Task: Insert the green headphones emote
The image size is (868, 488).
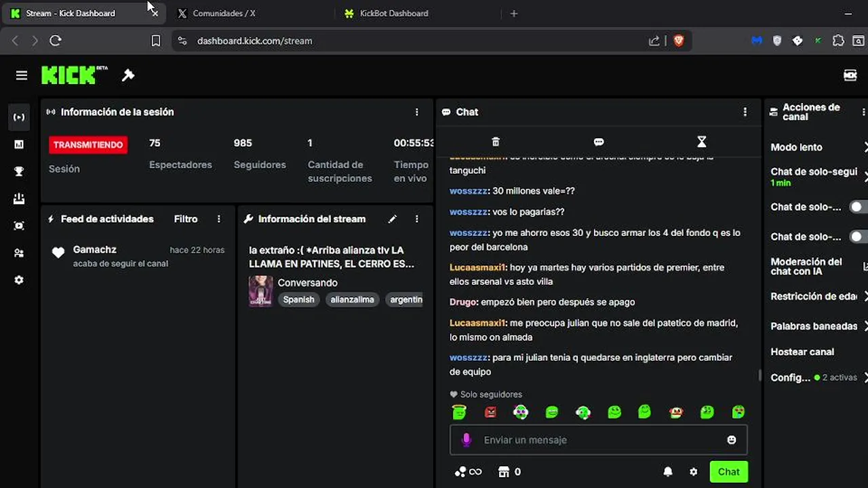Action: coord(583,411)
